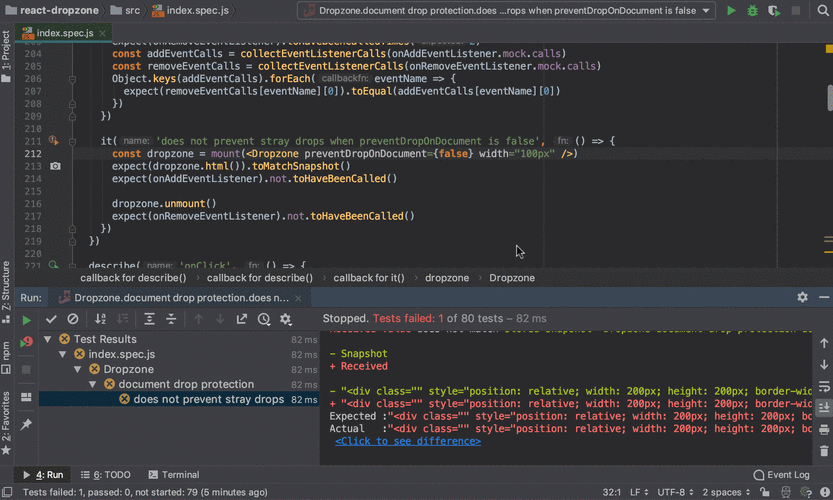Export test results icon
This screenshot has width=833, height=500.
pos(242,319)
